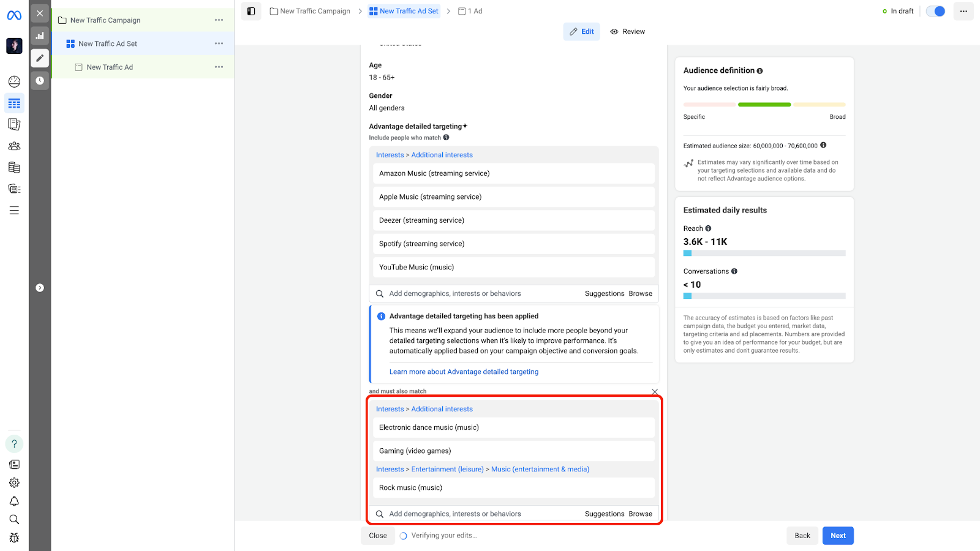Click the Estimated audience size info icon
Image resolution: width=980 pixels, height=551 pixels.
[823, 145]
